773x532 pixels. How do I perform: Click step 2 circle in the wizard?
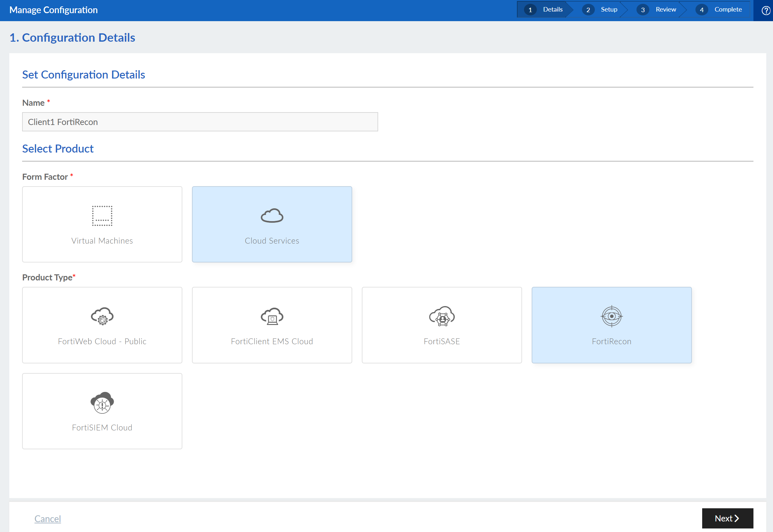coord(588,10)
